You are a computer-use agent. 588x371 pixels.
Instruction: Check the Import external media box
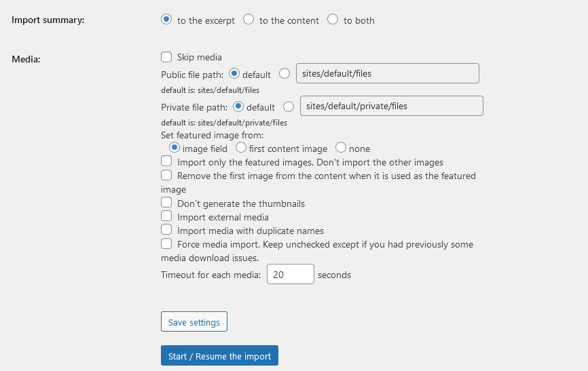coord(166,216)
